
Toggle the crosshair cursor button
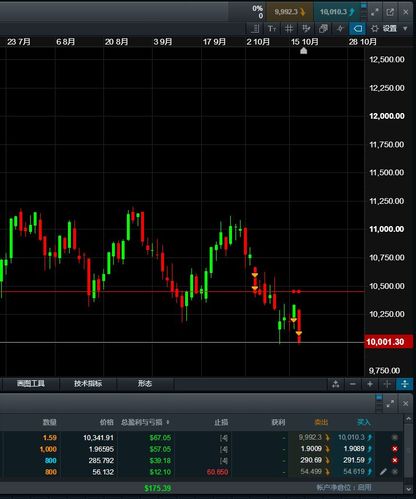(387, 384)
